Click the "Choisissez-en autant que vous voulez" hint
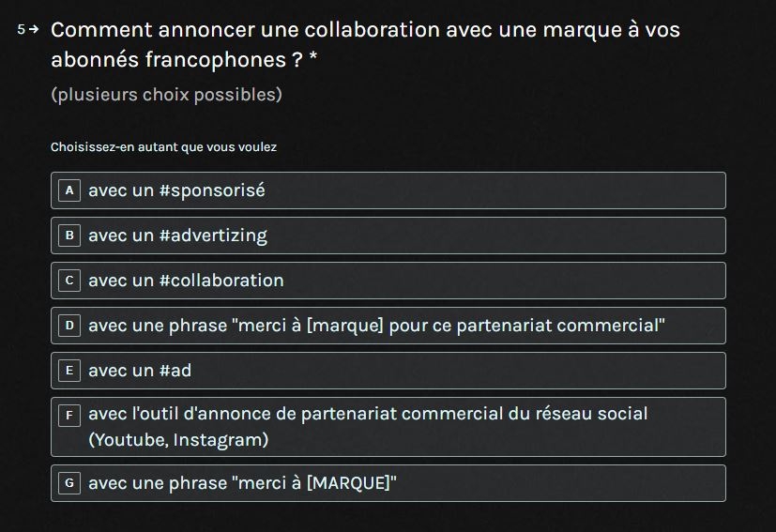The width and height of the screenshot is (776, 532). coord(163,147)
